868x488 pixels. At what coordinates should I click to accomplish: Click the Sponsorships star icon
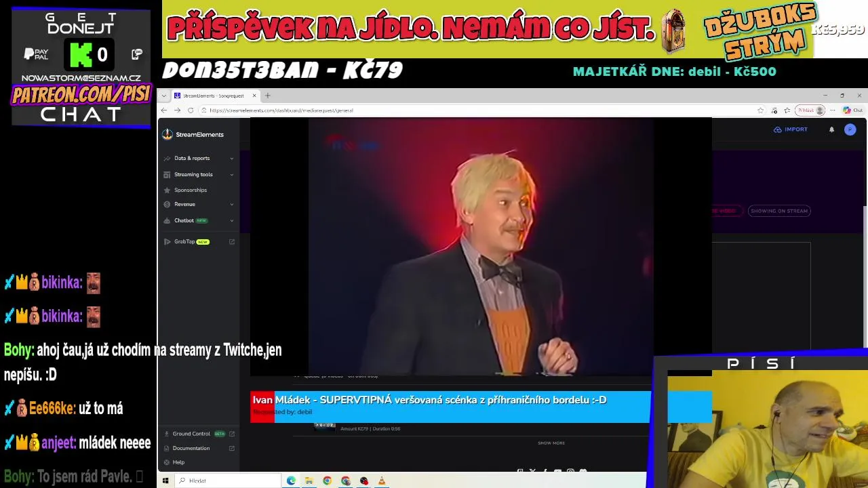(167, 190)
